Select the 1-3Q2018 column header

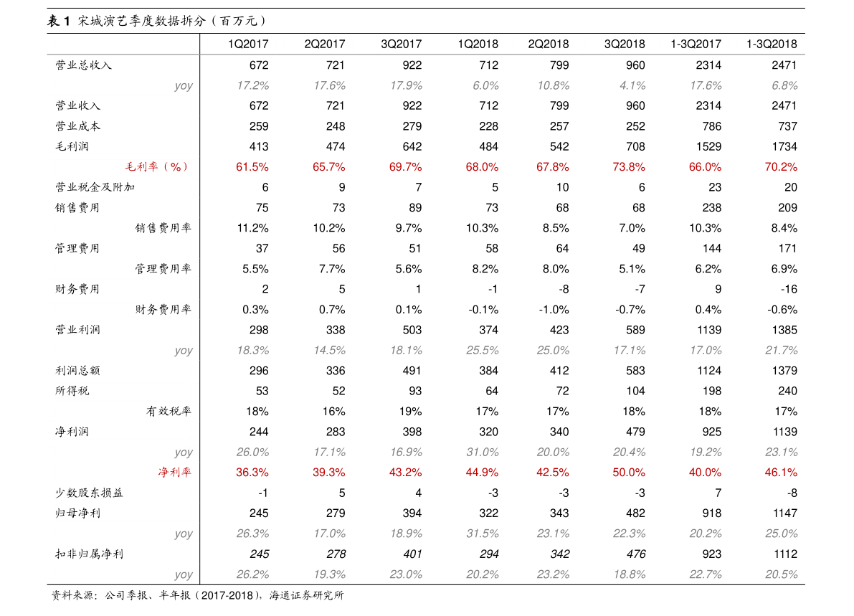pyautogui.click(x=772, y=44)
